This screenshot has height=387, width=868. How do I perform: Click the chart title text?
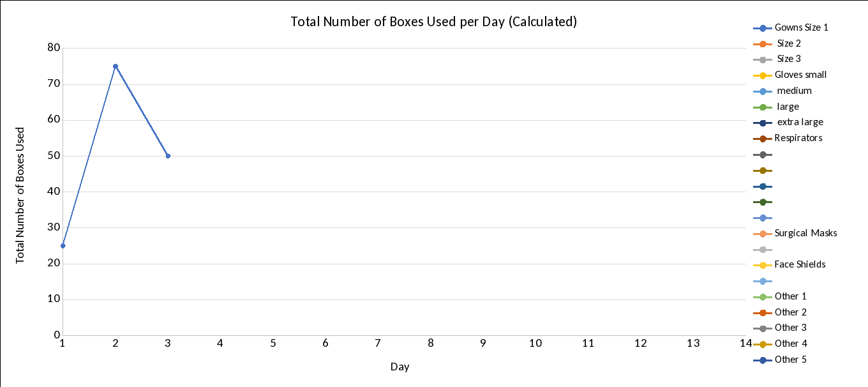(433, 22)
